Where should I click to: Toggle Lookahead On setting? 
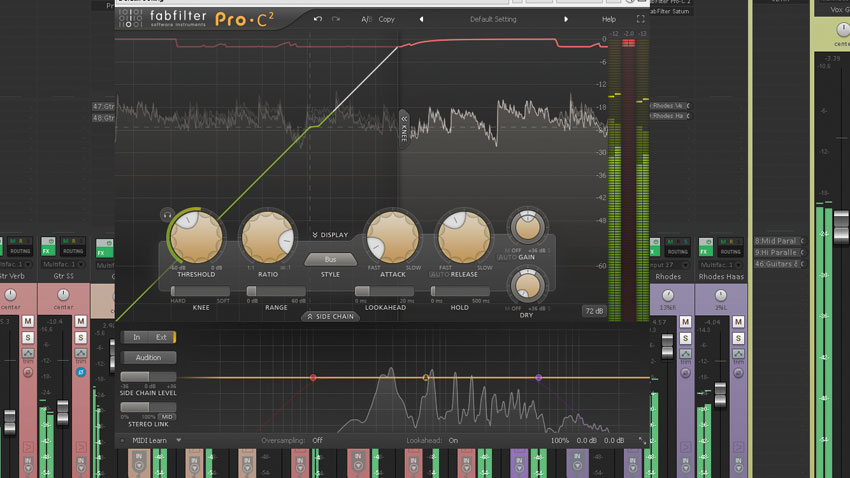tap(453, 441)
